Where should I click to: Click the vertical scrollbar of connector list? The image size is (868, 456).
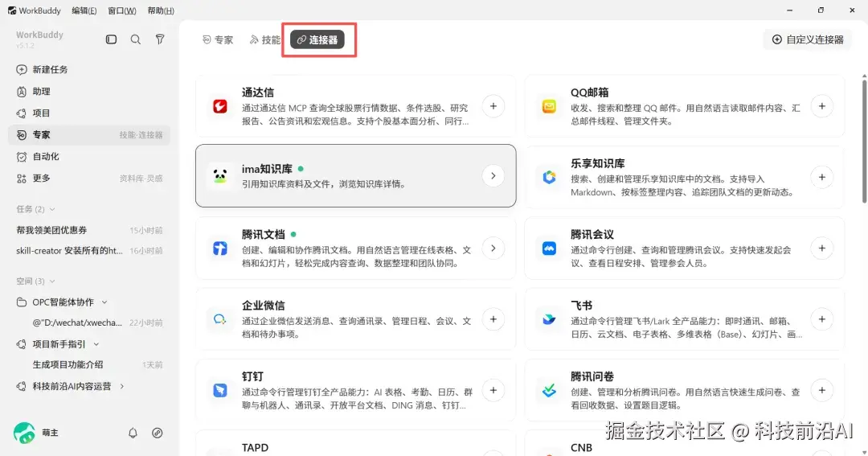(x=864, y=142)
